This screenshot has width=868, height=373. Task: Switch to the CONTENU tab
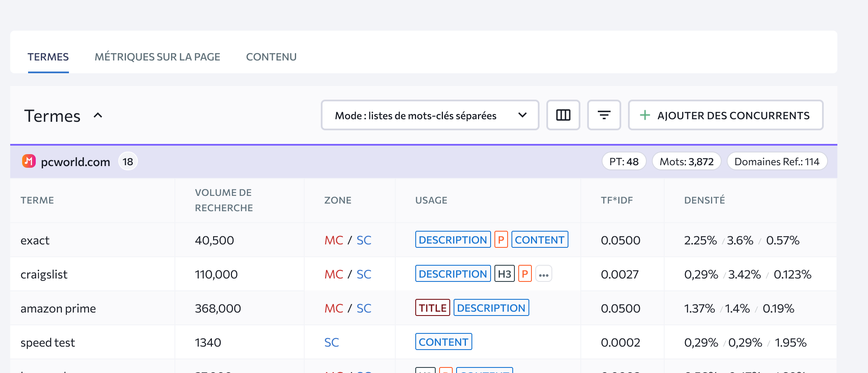pos(271,57)
